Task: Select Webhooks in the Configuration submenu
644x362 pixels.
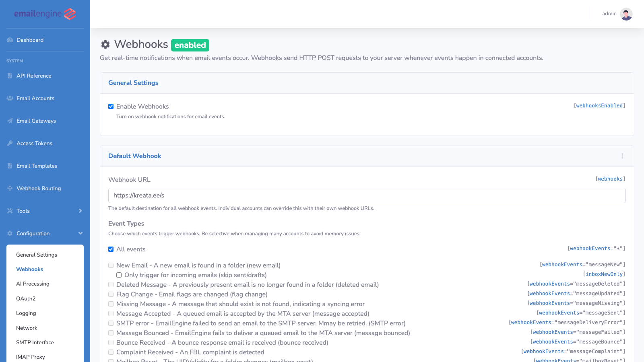Action: click(x=29, y=269)
